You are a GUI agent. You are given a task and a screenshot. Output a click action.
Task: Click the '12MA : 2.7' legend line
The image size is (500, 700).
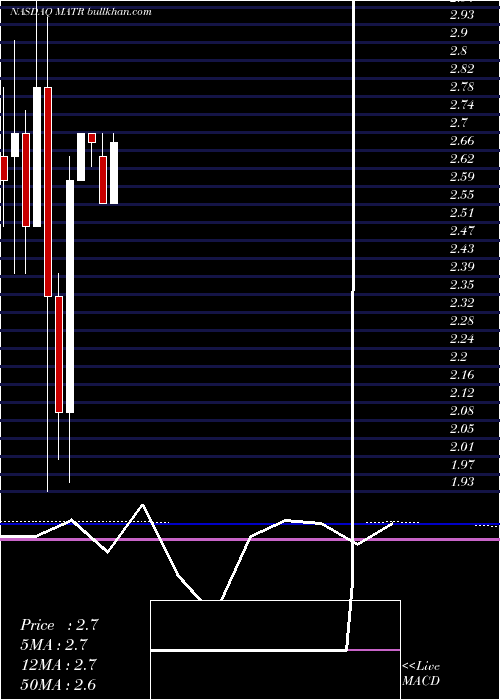click(x=58, y=664)
